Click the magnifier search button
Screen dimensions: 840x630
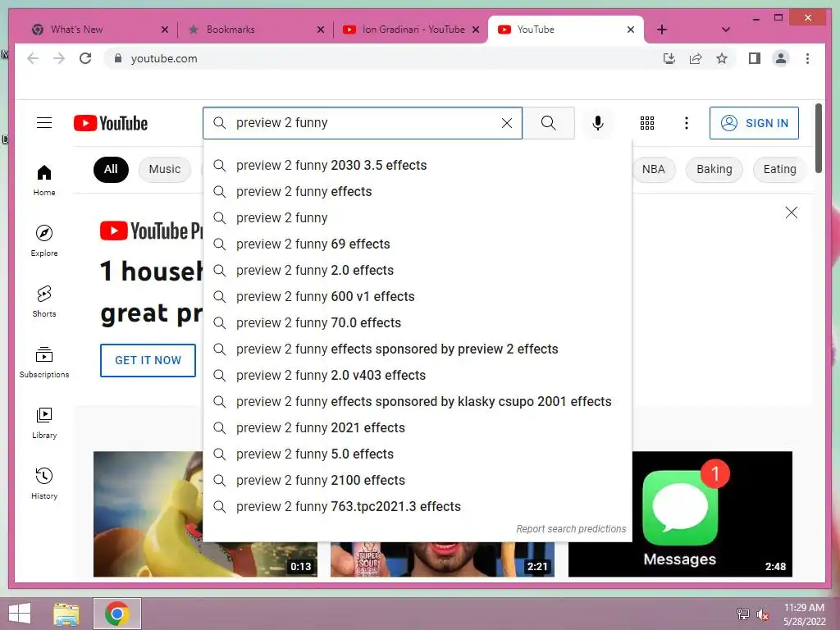[548, 123]
